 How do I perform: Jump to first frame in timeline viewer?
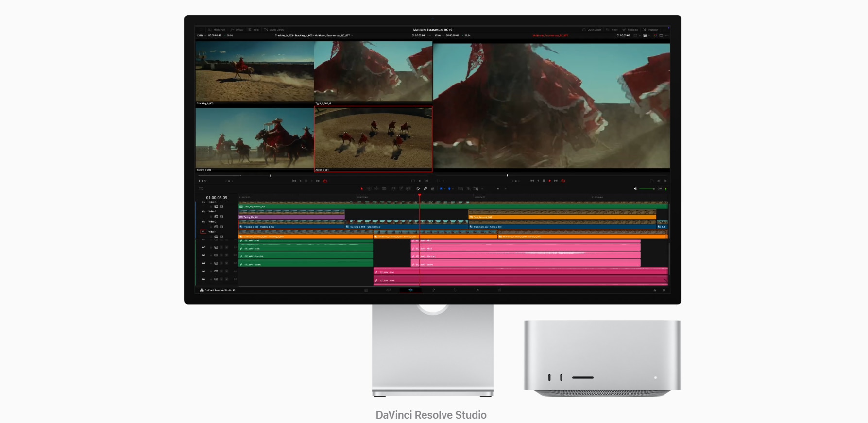coord(532,181)
